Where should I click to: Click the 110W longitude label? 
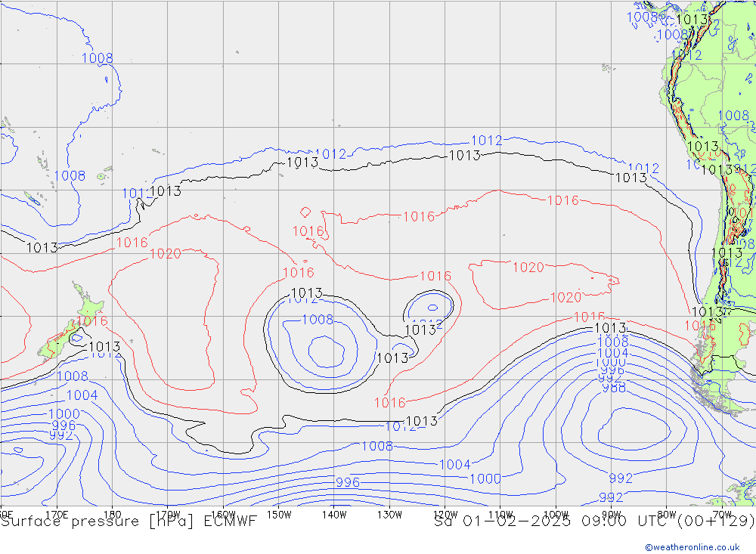[500, 514]
